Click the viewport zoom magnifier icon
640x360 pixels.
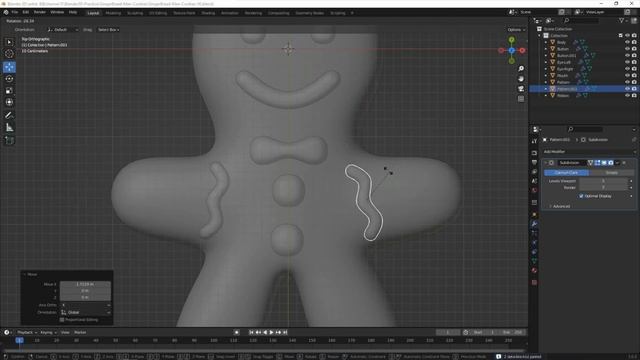(x=521, y=69)
